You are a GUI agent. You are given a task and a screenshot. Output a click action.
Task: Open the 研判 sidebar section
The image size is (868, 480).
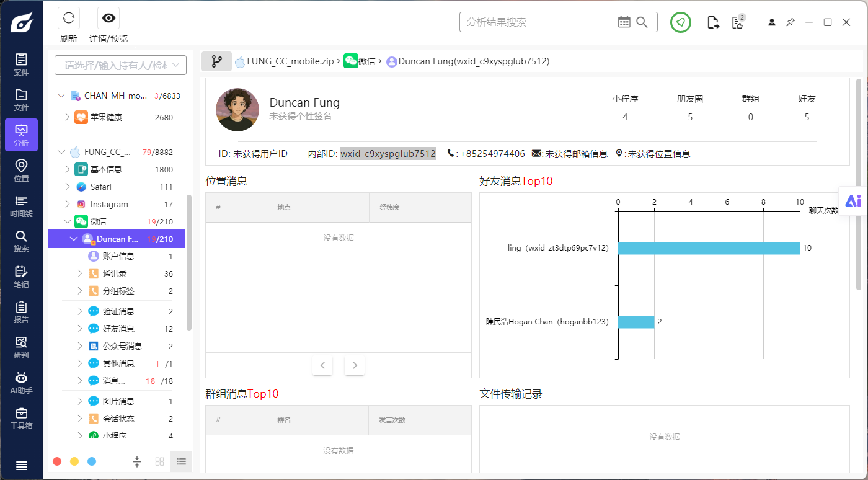pos(21,347)
